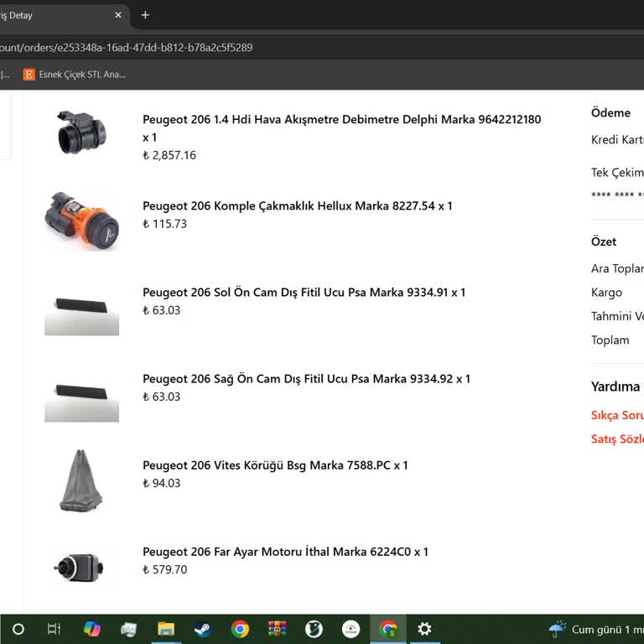This screenshot has width=644, height=644.
Task: Click the weather umbrella icon in taskbar
Action: [557, 629]
